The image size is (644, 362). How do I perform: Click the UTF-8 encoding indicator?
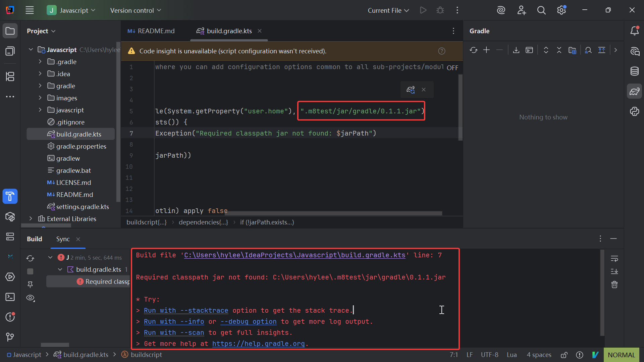tap(489, 355)
